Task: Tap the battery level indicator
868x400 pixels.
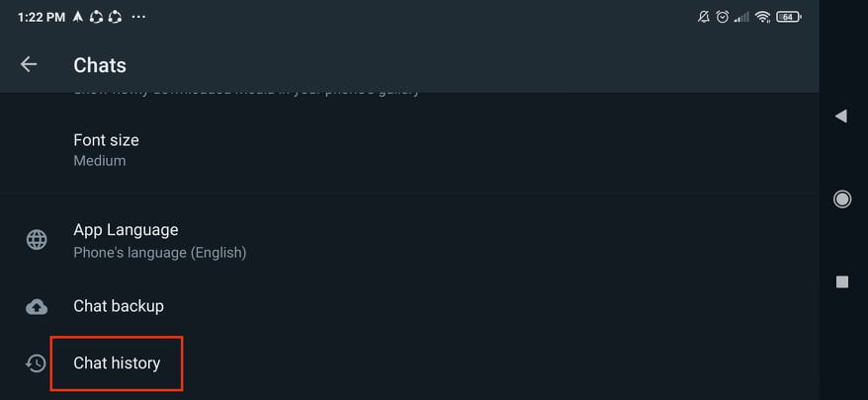Action: pos(789,17)
